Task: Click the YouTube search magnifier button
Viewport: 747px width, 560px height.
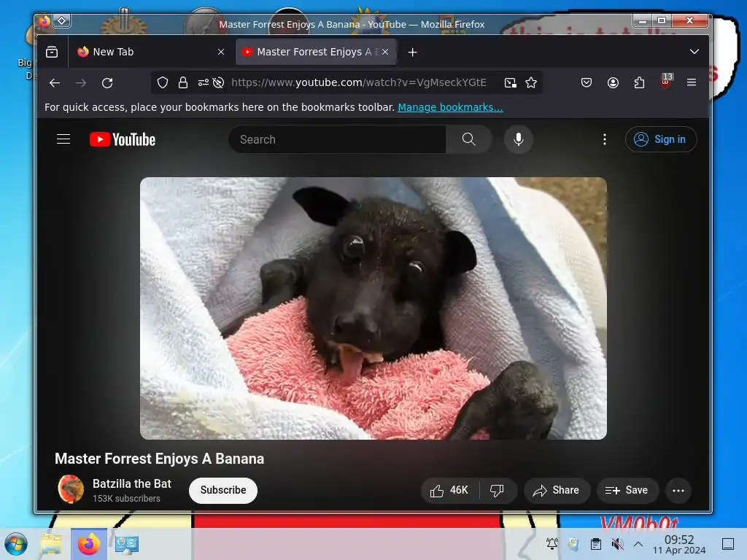Action: [x=469, y=139]
